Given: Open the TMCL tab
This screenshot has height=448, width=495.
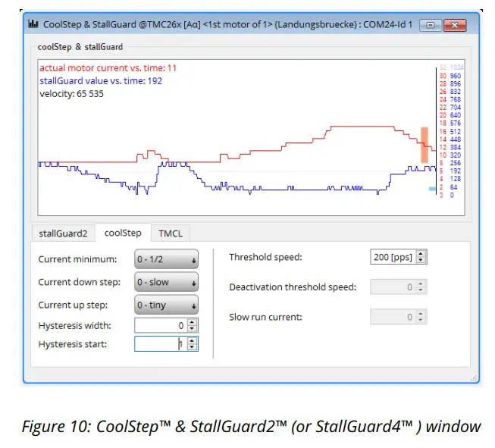Looking at the screenshot, I should [x=171, y=233].
